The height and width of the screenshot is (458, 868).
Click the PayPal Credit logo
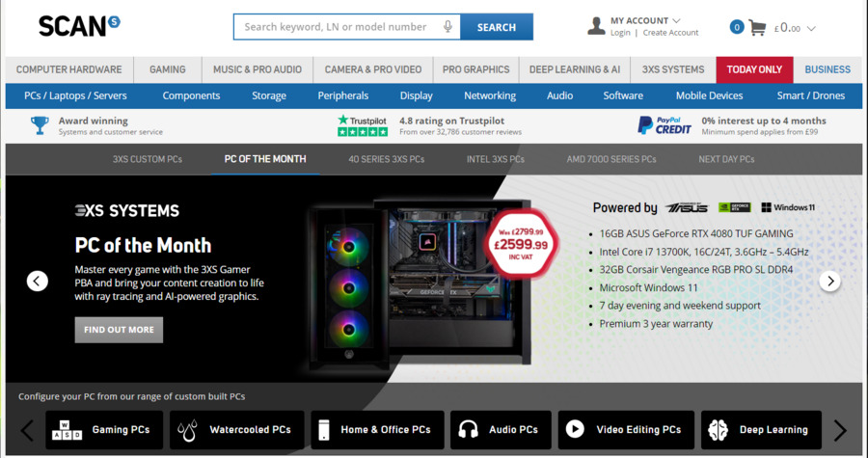[x=665, y=125]
